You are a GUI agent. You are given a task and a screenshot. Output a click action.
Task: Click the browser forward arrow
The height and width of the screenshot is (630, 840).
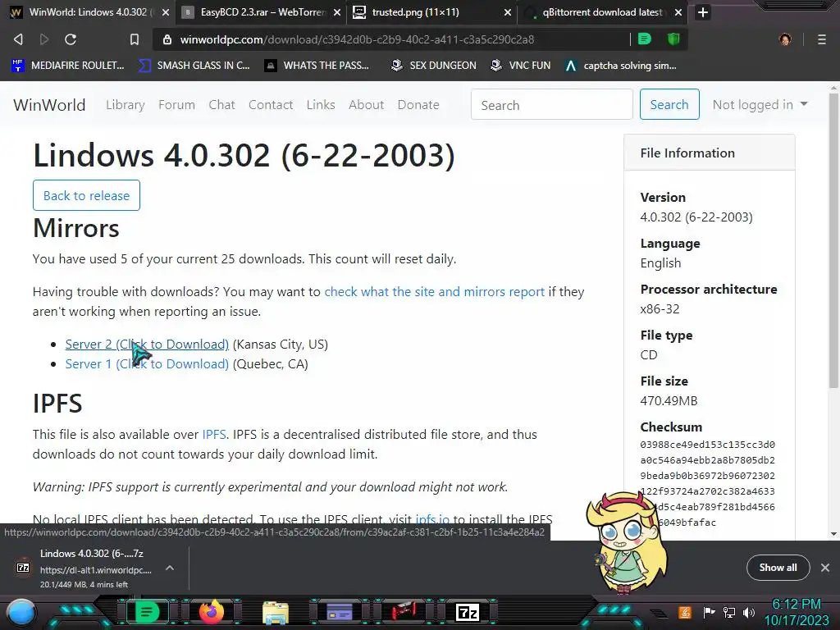coord(44,39)
